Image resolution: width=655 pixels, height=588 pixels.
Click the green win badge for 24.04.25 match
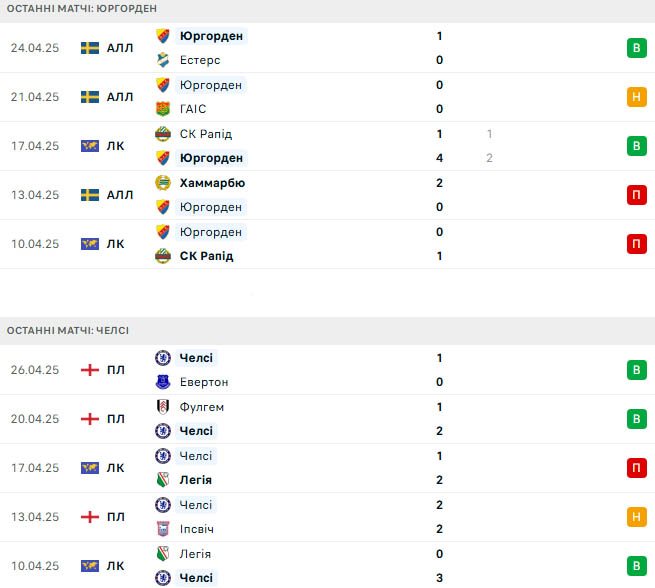tap(636, 48)
